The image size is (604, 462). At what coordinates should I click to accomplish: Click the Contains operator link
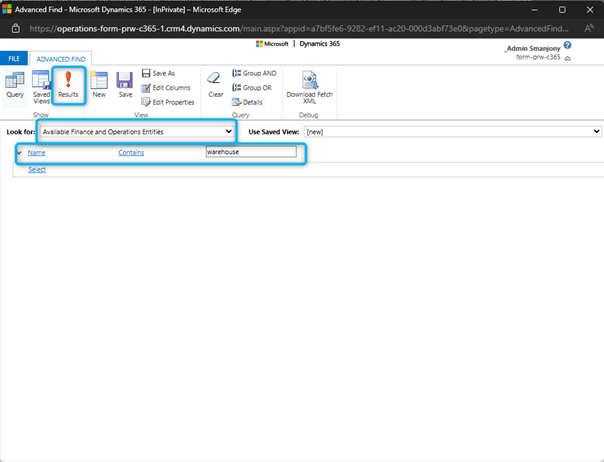(131, 152)
